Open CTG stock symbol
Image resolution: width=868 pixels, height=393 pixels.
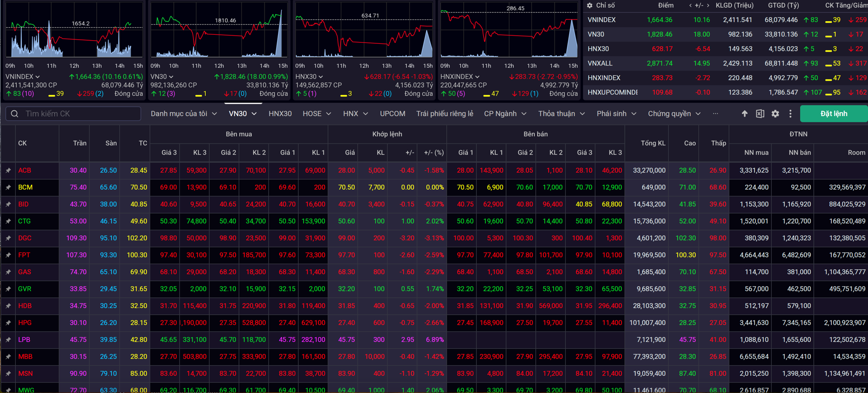pyautogui.click(x=24, y=221)
